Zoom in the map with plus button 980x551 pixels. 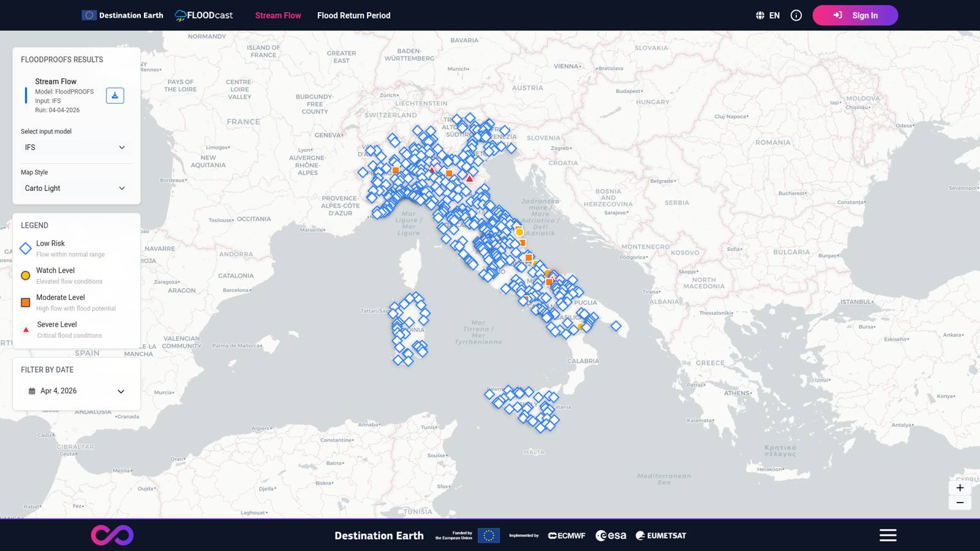point(960,488)
